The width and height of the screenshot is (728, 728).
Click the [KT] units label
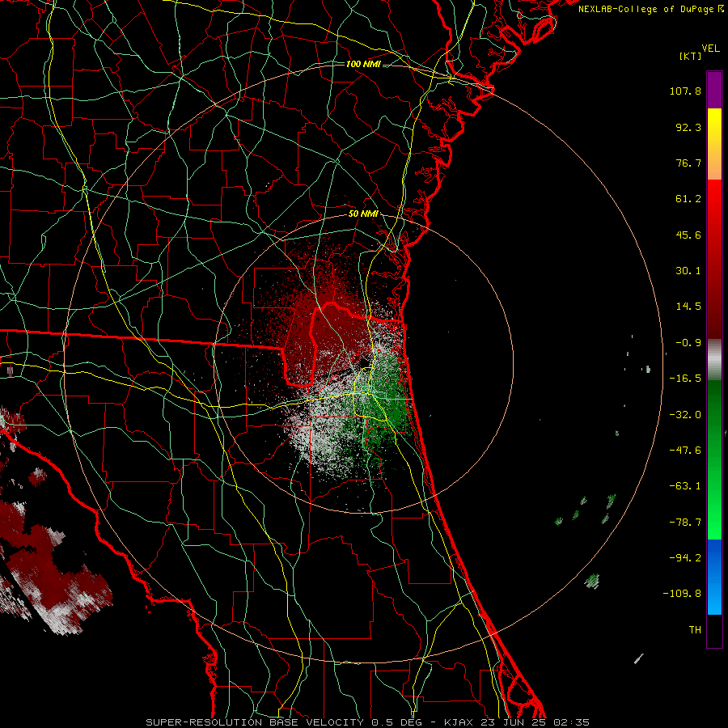point(691,56)
